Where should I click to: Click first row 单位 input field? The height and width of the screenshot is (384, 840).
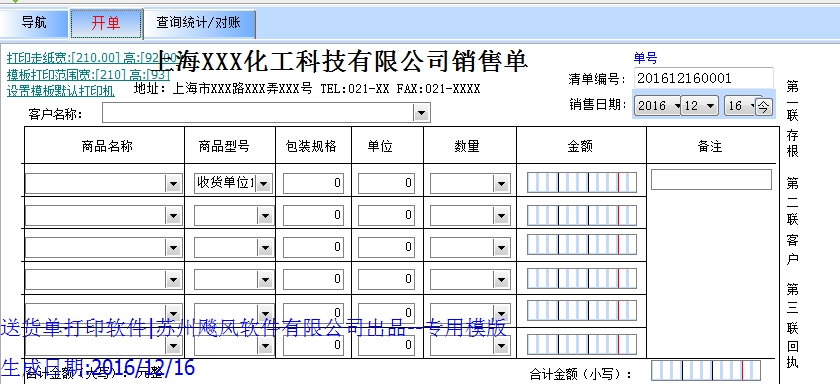[x=386, y=183]
